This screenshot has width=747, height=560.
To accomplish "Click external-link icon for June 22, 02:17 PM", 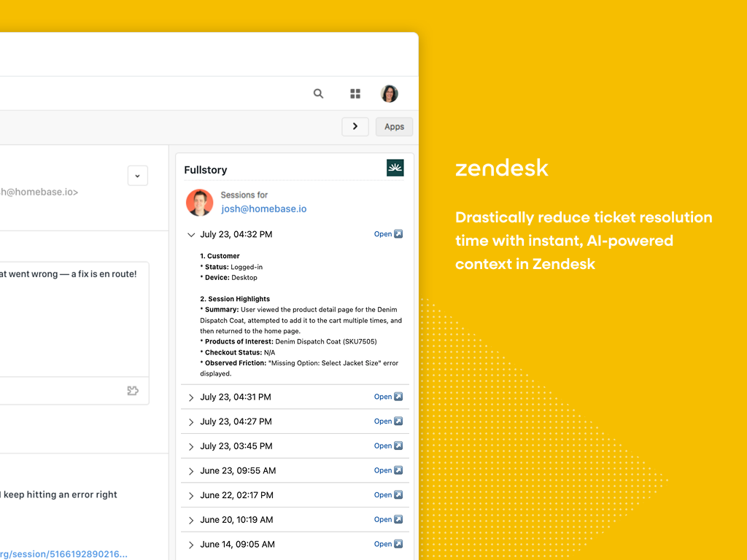I will [399, 495].
